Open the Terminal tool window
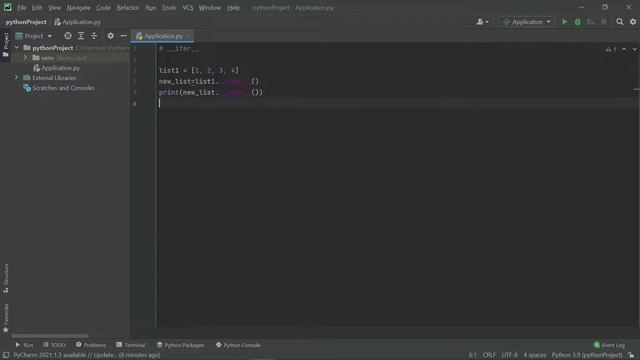Screen dimensions: 640x360 [131, 345]
